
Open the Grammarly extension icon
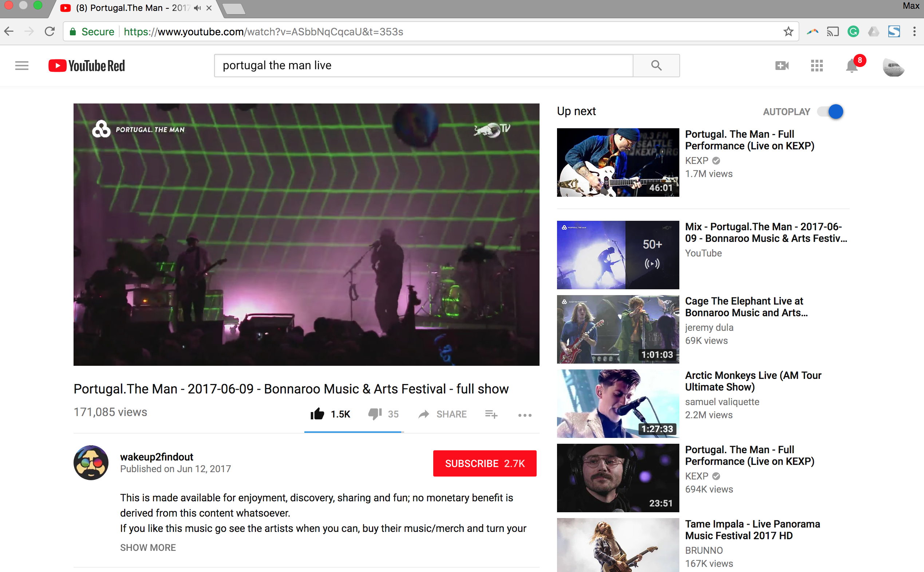coord(853,31)
